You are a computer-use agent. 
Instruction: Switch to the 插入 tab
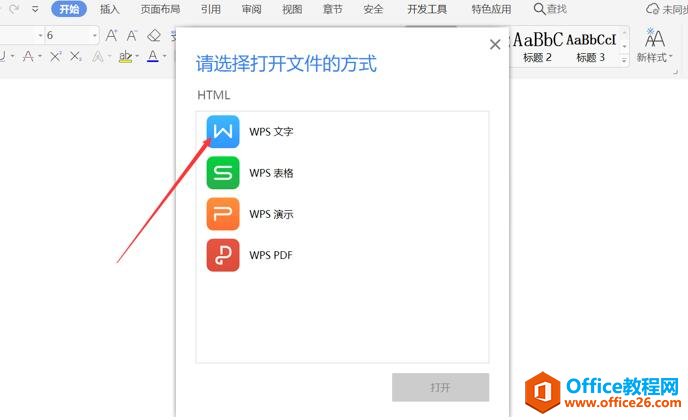[110, 9]
